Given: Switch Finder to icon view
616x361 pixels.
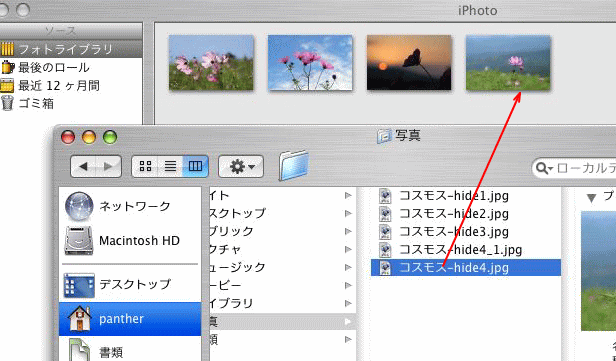Looking at the screenshot, I should (145, 167).
